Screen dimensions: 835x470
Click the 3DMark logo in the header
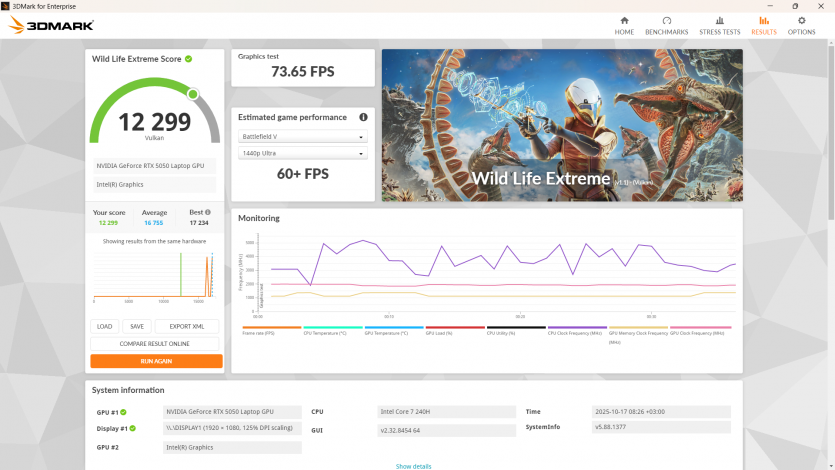tap(51, 25)
